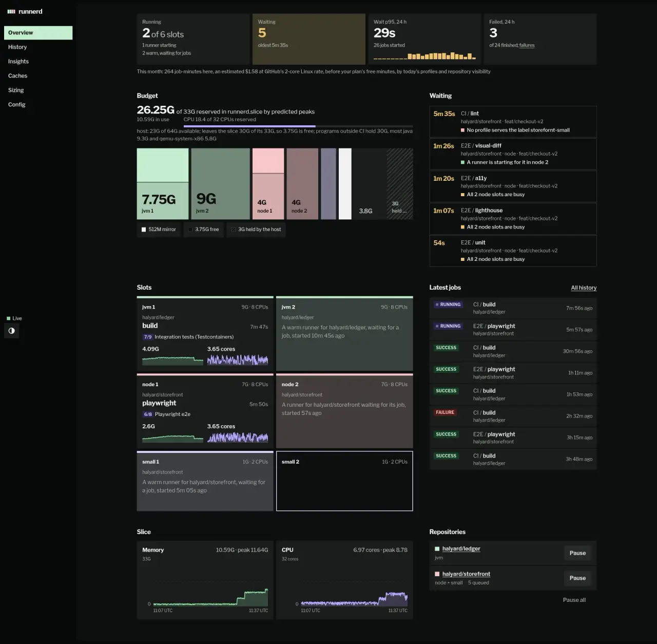Image resolution: width=657 pixels, height=644 pixels.
Task: Click the FAILURE badge in Latest jobs
Action: (445, 412)
